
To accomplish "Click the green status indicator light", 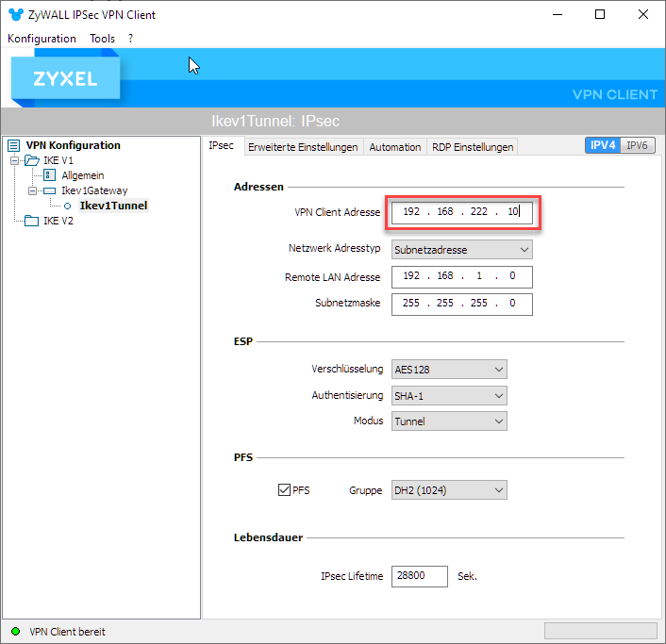I will pyautogui.click(x=15, y=631).
